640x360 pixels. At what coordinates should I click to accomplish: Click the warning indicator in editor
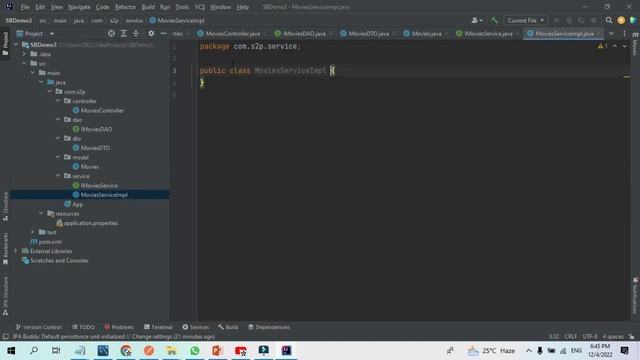point(602,46)
